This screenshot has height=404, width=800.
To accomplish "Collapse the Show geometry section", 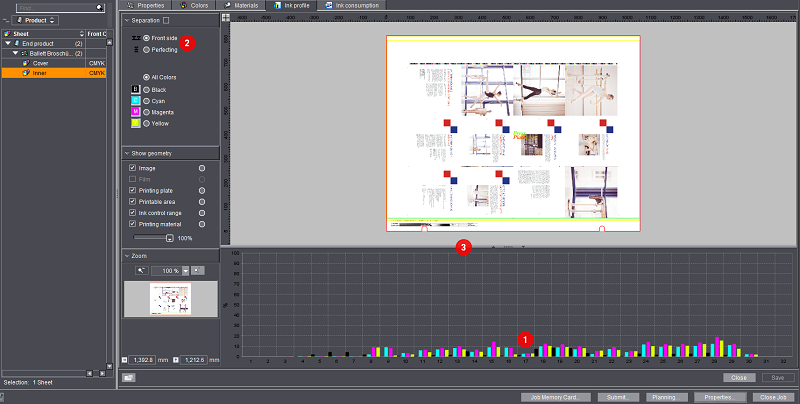I will (x=126, y=153).
